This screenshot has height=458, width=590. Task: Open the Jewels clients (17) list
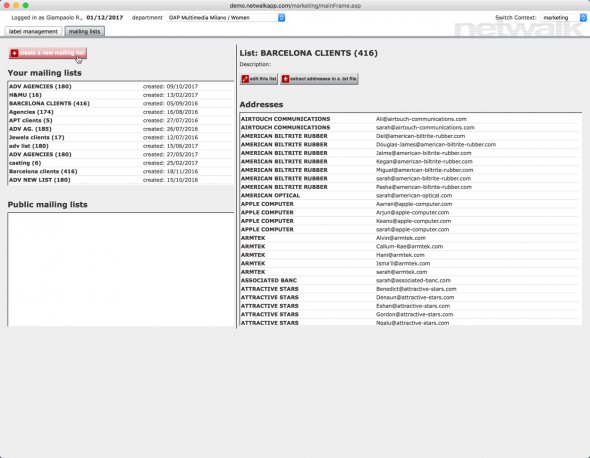[36, 137]
